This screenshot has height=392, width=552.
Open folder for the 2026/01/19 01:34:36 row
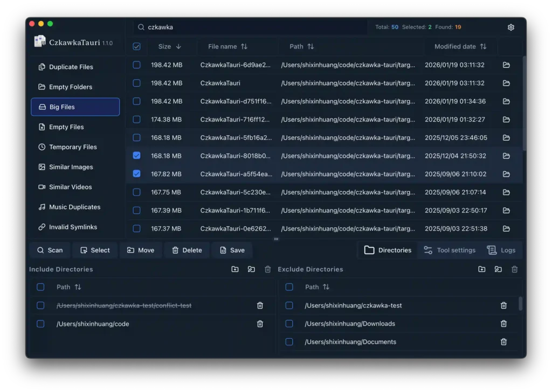point(506,101)
